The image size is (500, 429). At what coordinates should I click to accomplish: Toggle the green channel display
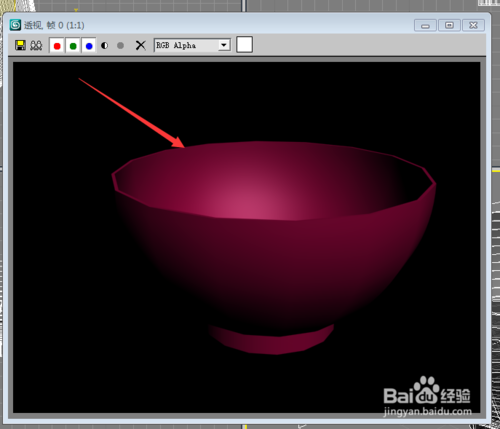coord(73,45)
